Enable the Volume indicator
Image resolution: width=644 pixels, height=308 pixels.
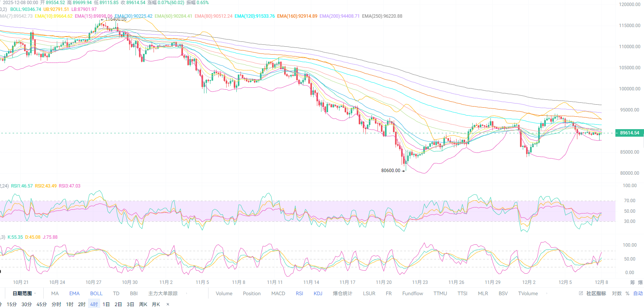(x=224, y=293)
